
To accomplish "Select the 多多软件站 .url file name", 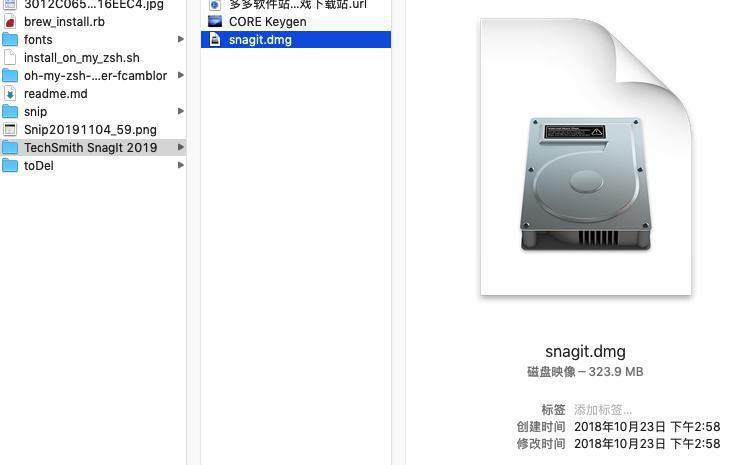I will (298, 5).
